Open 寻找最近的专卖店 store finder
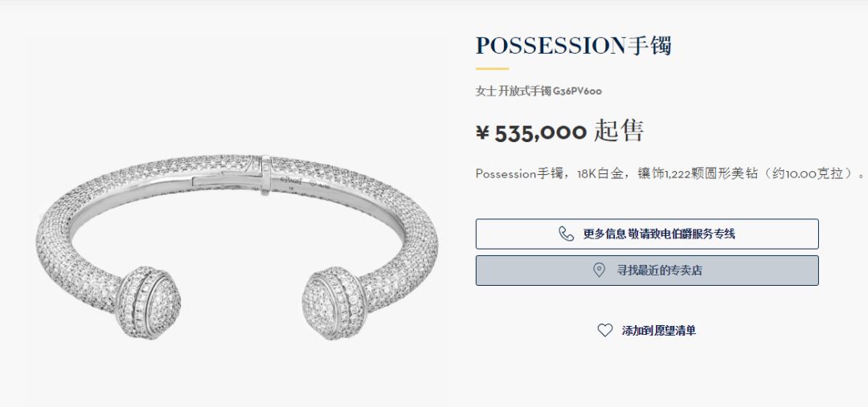Image resolution: width=868 pixels, height=407 pixels. pyautogui.click(x=647, y=271)
